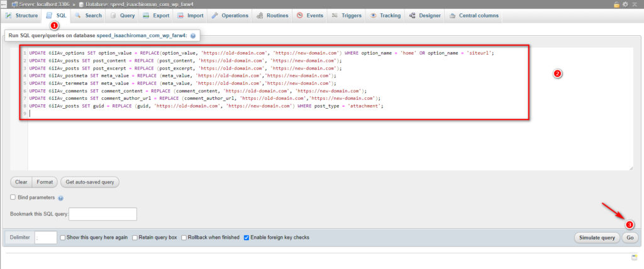The width and height of the screenshot is (644, 269).
Task: Open the Routines tab
Action: [273, 16]
